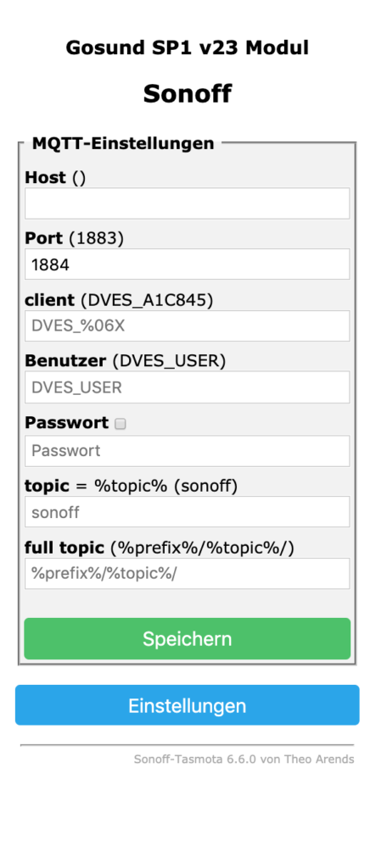Save settings with the Speichern button

coord(188,639)
